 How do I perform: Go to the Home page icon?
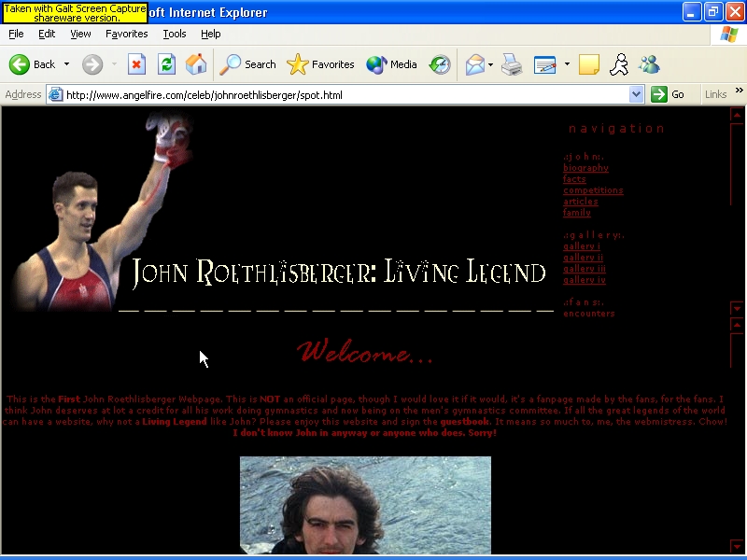(x=196, y=64)
